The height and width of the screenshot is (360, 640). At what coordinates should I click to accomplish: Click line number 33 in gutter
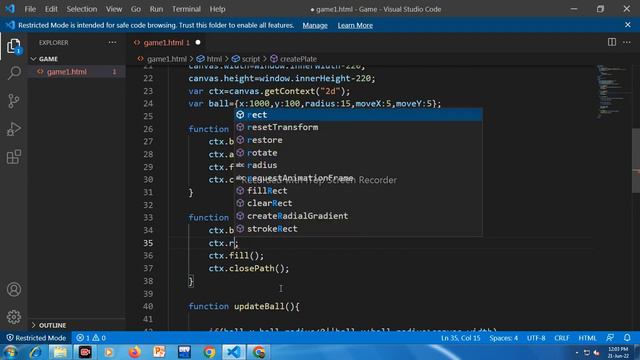tap(148, 218)
